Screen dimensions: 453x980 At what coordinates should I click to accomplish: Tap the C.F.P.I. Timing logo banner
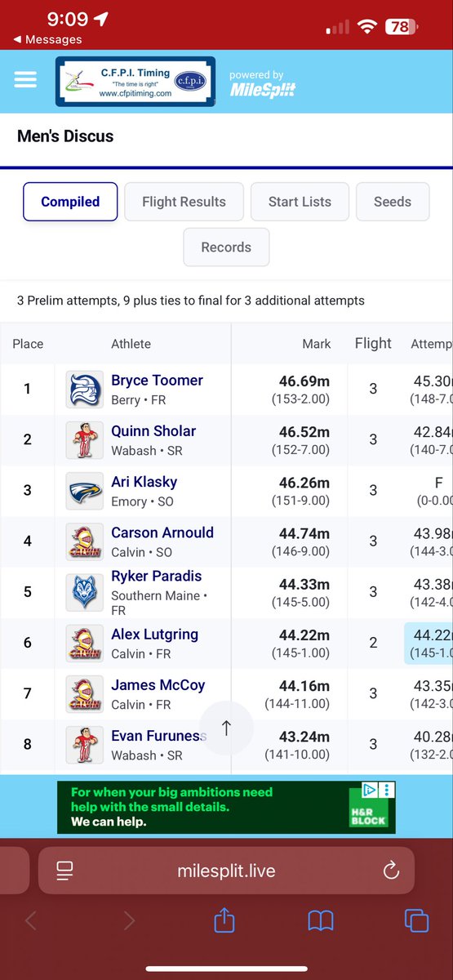(135, 82)
